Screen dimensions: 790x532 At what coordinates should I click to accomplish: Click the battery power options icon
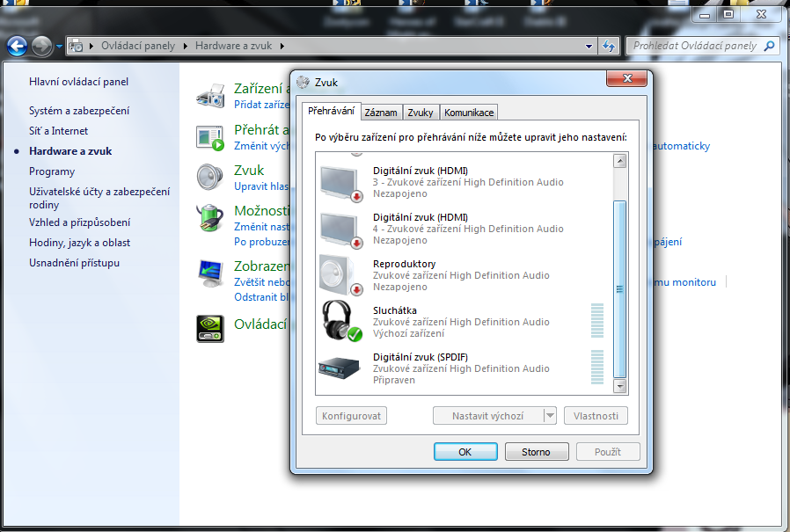pyautogui.click(x=210, y=218)
